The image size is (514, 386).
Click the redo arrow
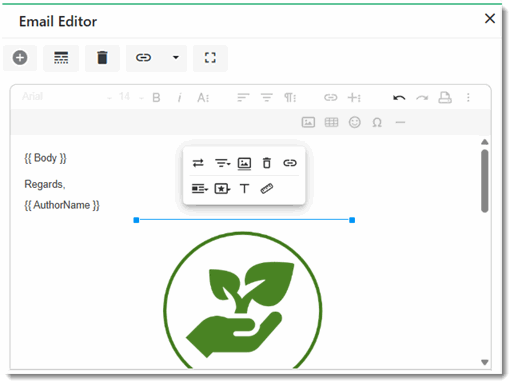[x=422, y=98]
